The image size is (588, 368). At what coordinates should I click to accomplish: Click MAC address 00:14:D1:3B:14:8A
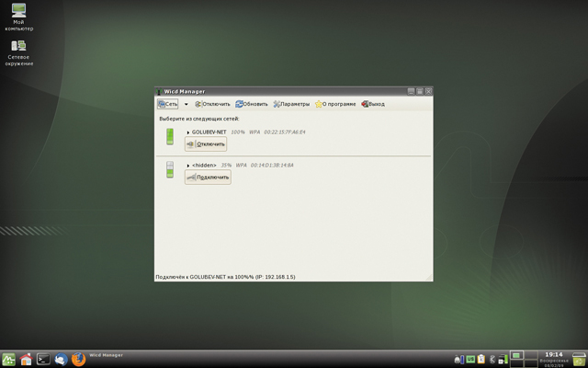272,166
